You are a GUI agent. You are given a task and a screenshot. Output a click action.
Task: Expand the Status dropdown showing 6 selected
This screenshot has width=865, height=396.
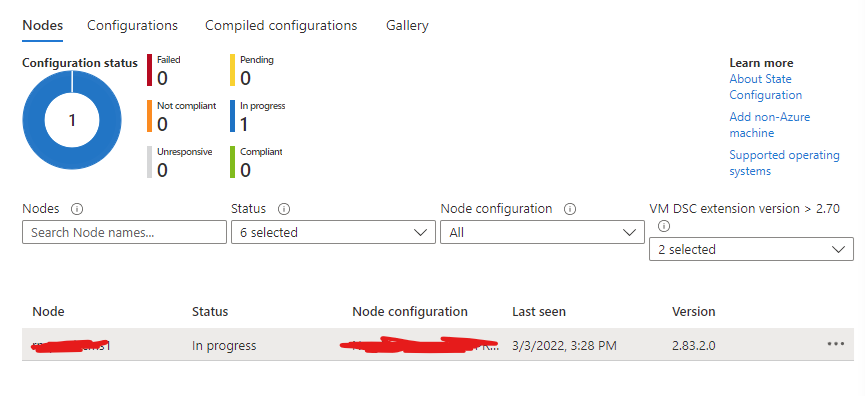[x=330, y=232]
